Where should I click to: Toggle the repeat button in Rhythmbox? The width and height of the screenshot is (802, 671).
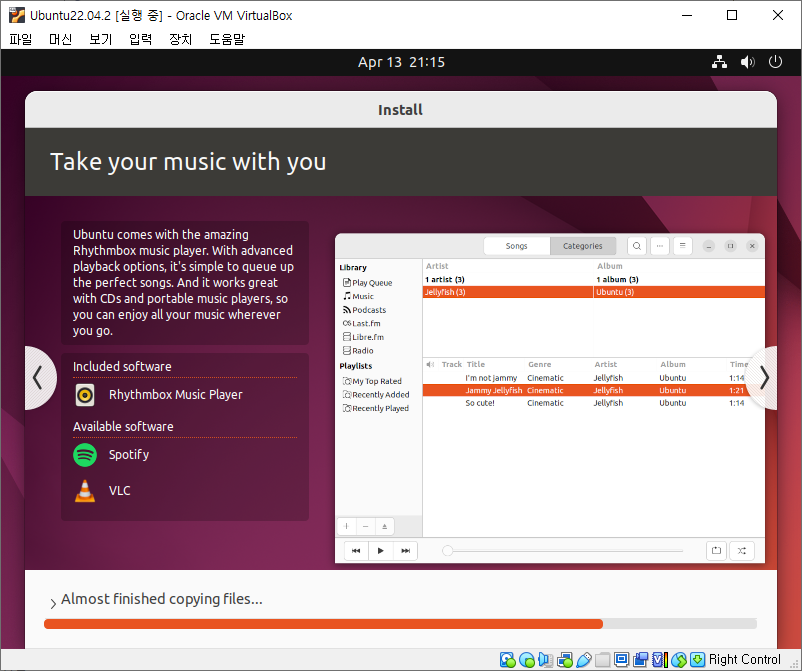[716, 551]
